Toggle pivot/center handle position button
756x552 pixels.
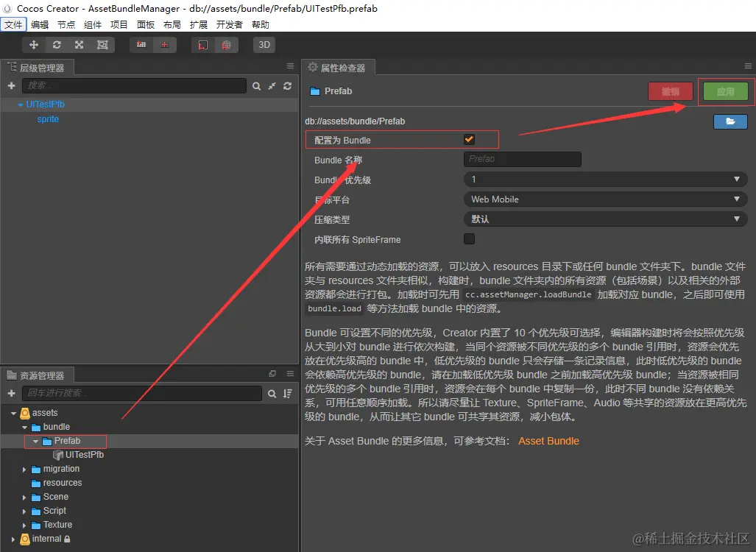pos(141,45)
